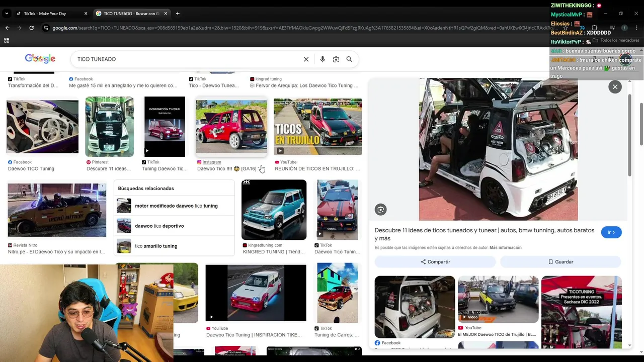Open the Daewoo TICO Tuning Facebook thumbnail
This screenshot has width=644, height=362.
tap(42, 127)
